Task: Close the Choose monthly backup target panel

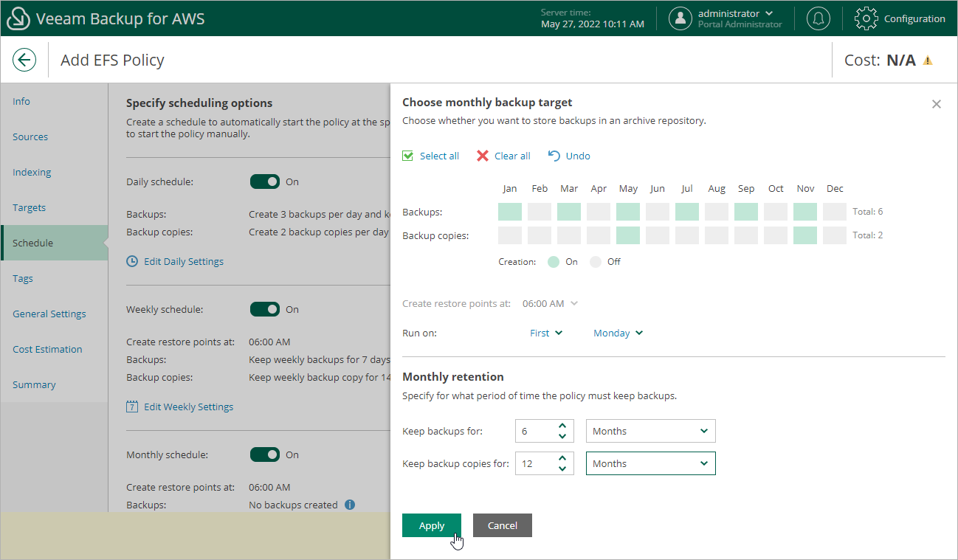Action: [937, 104]
